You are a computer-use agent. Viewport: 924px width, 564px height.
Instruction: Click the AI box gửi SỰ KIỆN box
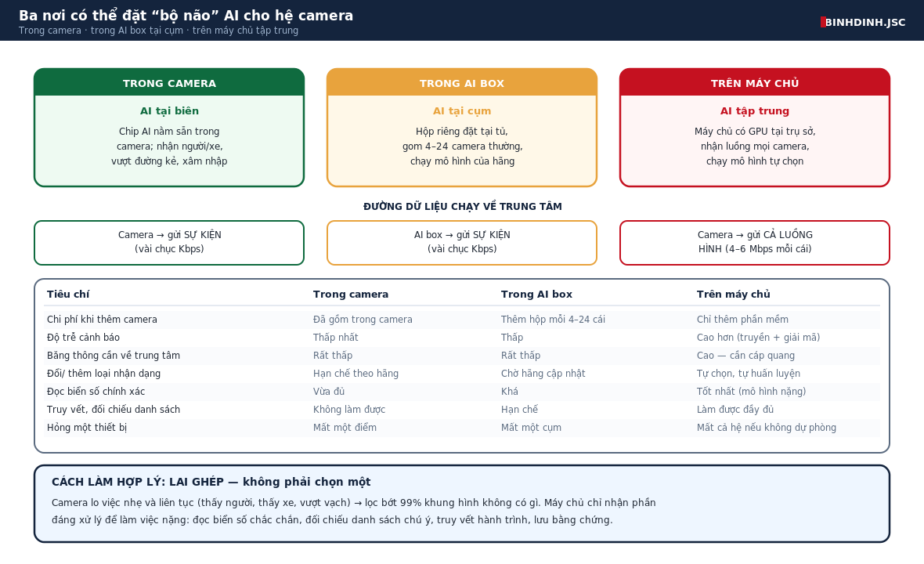click(x=462, y=243)
